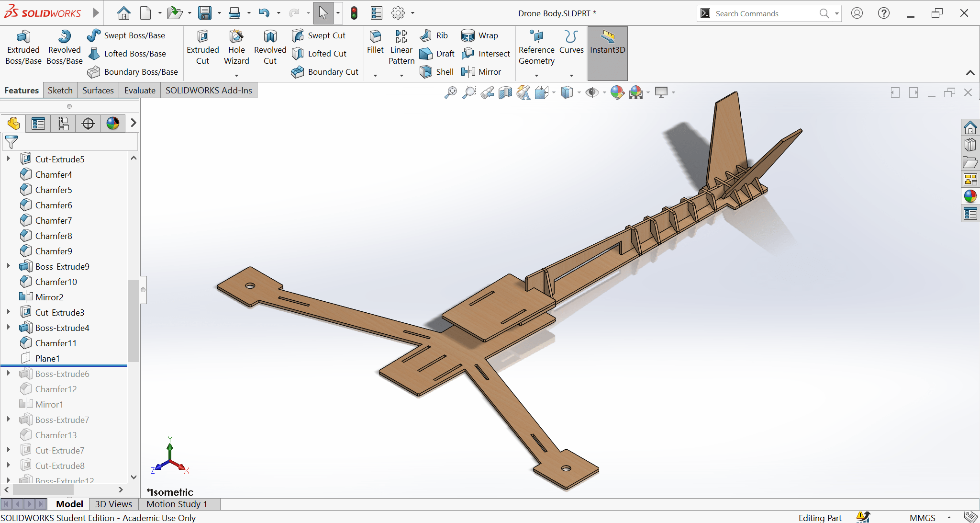
Task: Click the Save icon
Action: pyautogui.click(x=205, y=13)
